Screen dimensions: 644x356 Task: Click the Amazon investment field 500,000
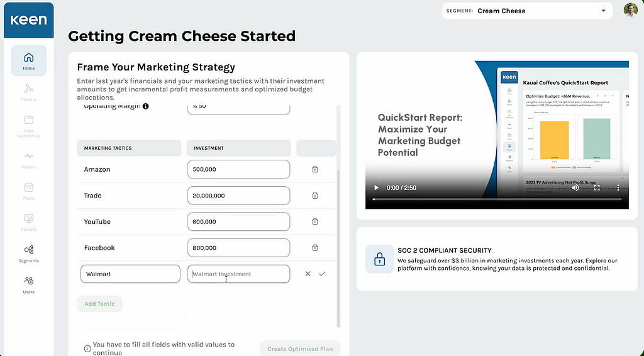pyautogui.click(x=238, y=169)
